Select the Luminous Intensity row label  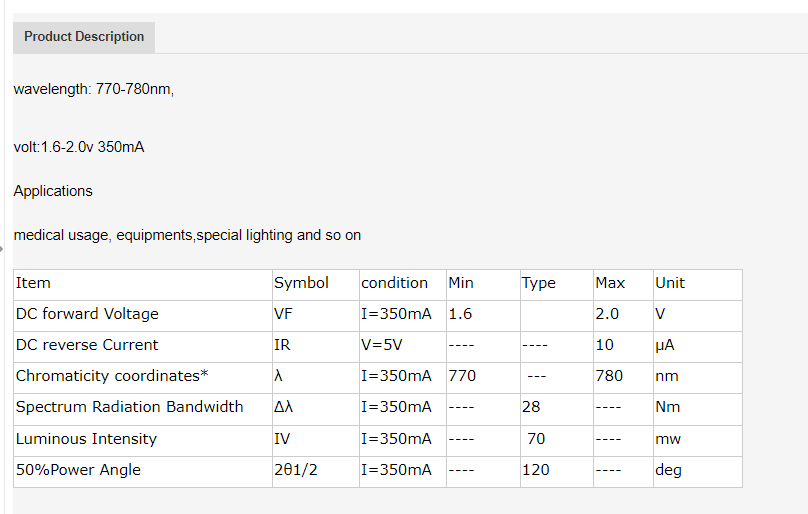point(143,441)
